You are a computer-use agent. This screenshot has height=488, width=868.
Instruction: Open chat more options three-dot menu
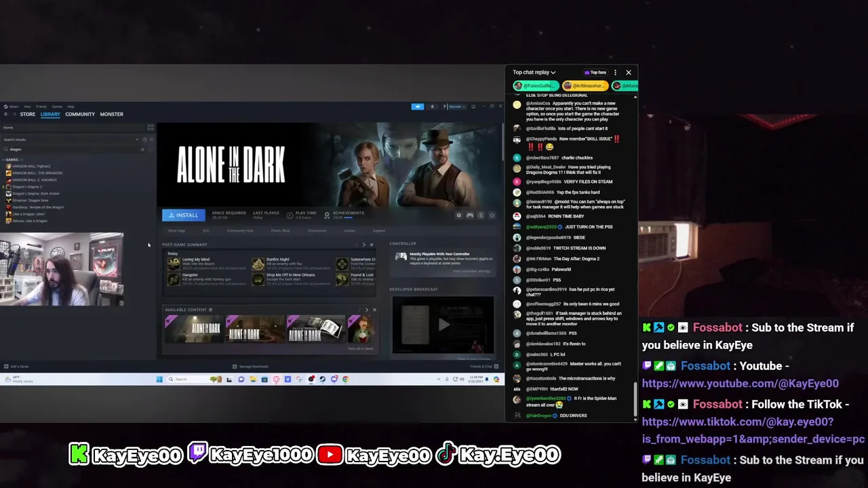[615, 73]
